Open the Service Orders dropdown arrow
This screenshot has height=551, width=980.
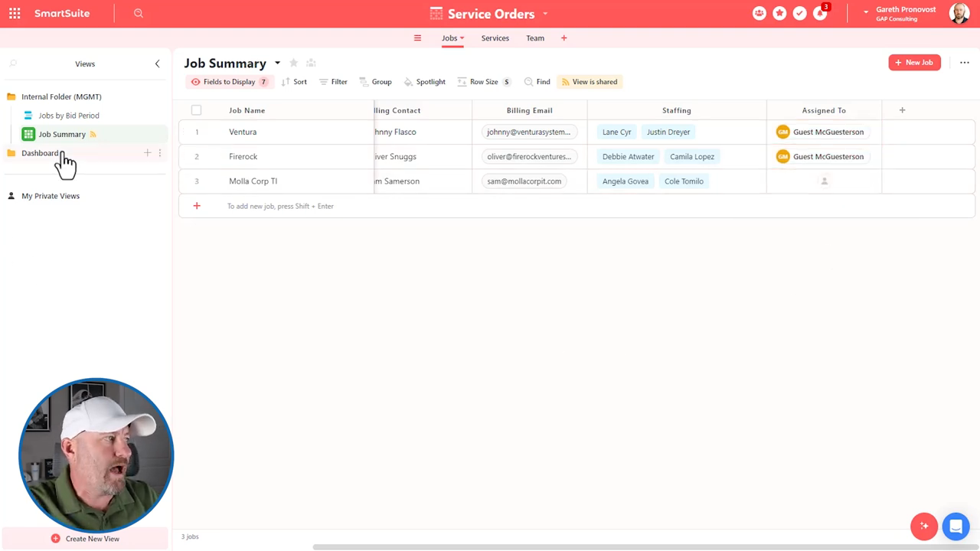coord(545,14)
